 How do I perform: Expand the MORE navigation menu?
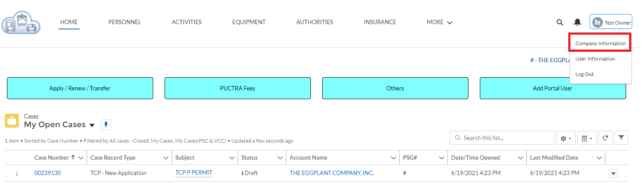point(440,22)
